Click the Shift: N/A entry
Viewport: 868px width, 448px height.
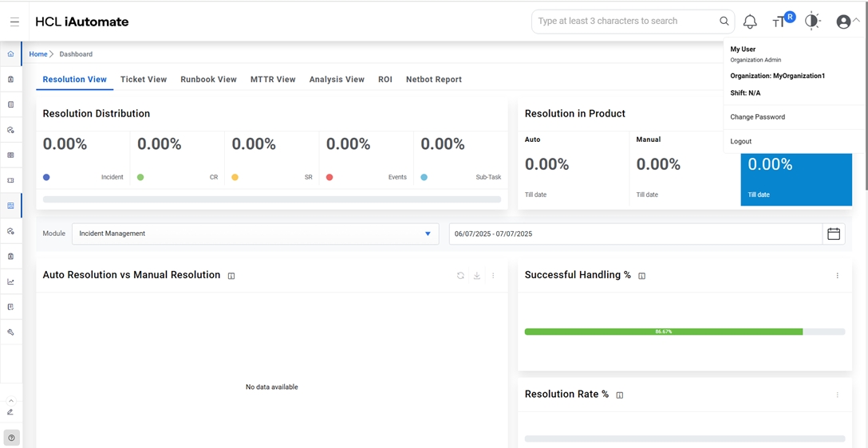pyautogui.click(x=745, y=93)
